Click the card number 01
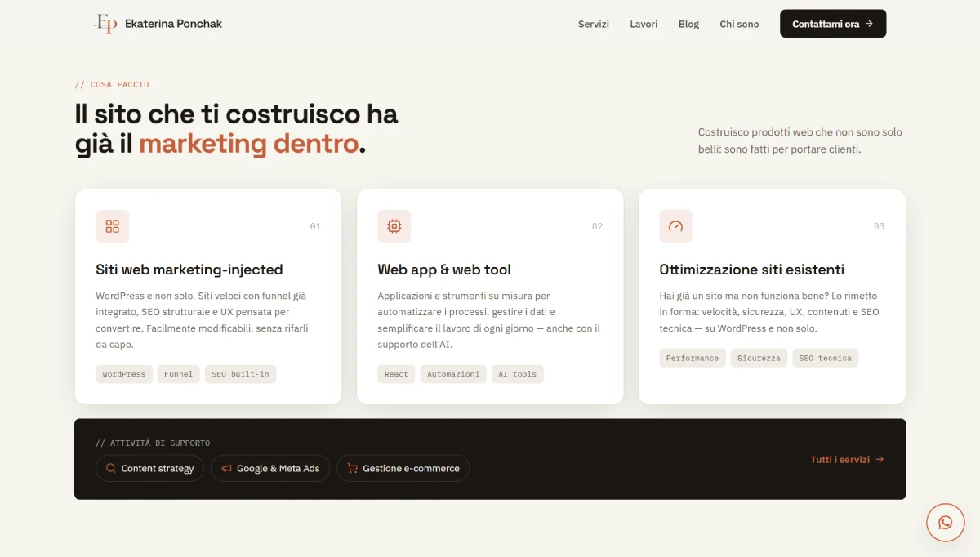 [315, 226]
